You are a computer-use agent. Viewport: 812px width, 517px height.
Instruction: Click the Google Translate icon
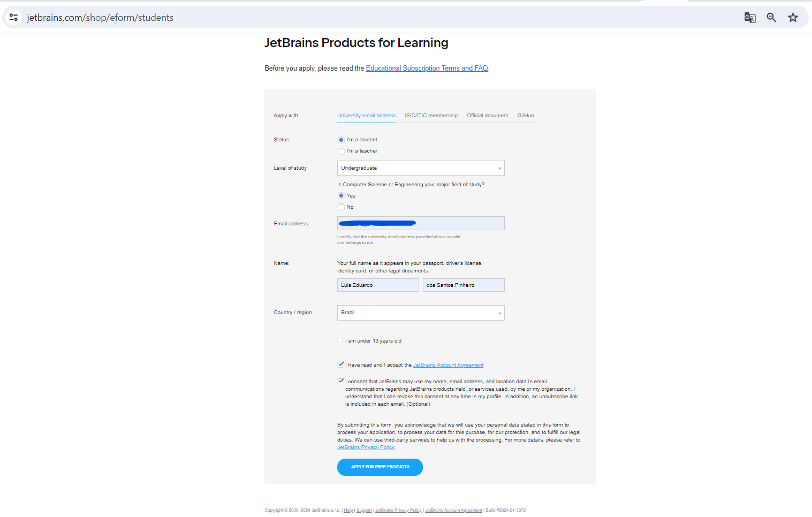click(750, 18)
